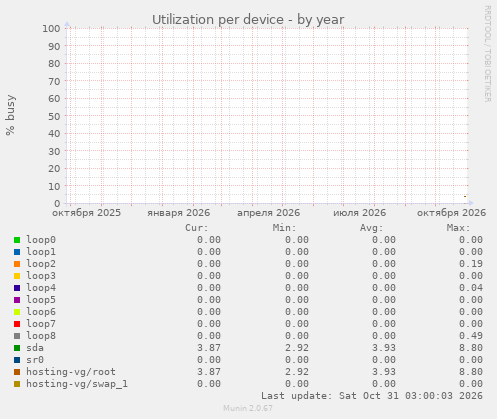The height and width of the screenshot is (419, 497).
Task: Click the октября 2026 axis label
Action: click(x=452, y=213)
